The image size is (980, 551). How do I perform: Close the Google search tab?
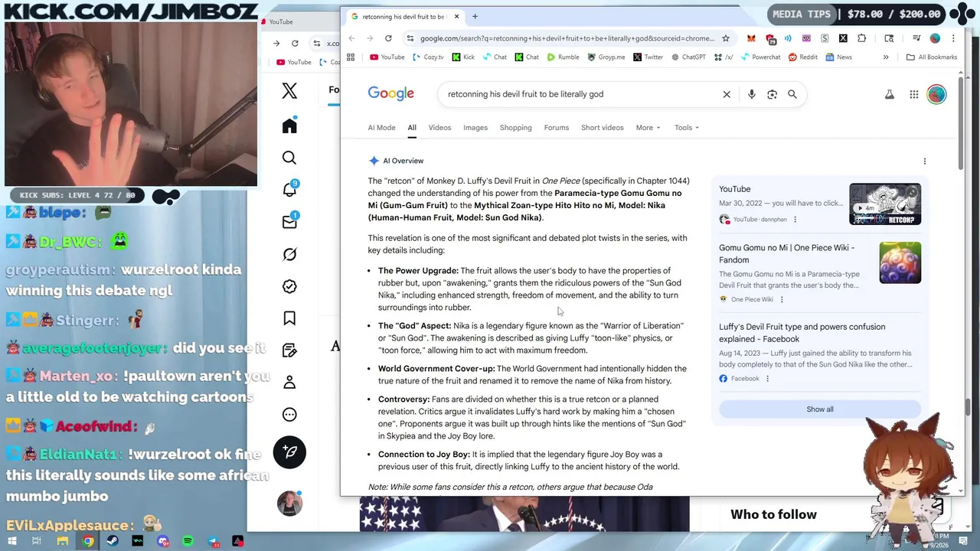pos(456,16)
